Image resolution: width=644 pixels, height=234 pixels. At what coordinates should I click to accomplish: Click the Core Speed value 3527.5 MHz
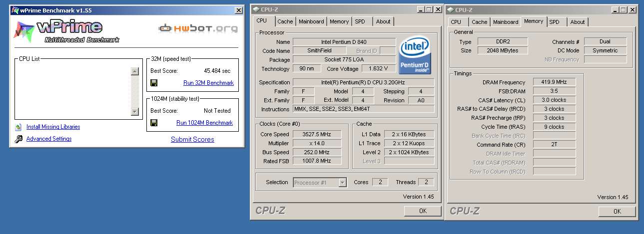[x=317, y=134]
